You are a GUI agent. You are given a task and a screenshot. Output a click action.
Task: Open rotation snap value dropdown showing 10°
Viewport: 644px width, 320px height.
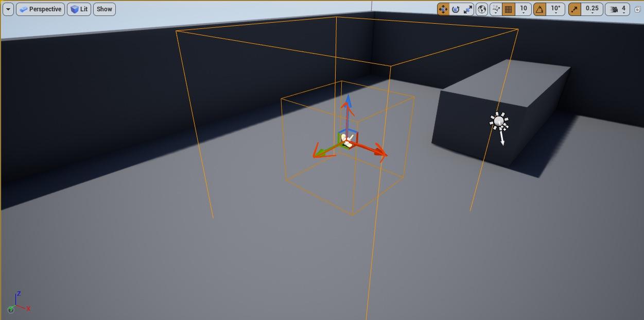pyautogui.click(x=556, y=9)
